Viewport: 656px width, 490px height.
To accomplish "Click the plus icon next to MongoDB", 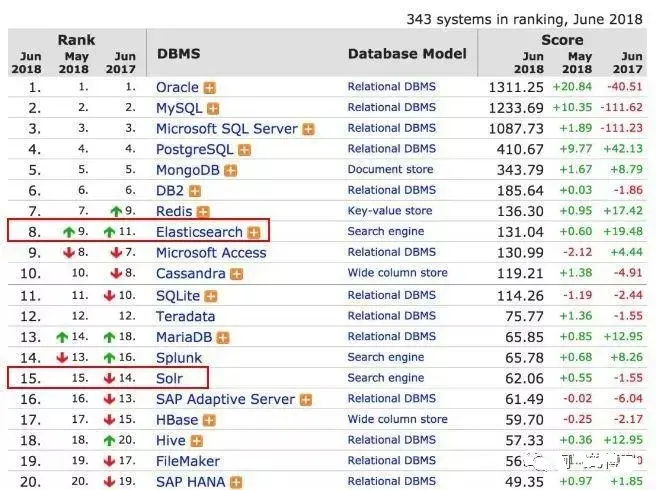I will 231,171.
